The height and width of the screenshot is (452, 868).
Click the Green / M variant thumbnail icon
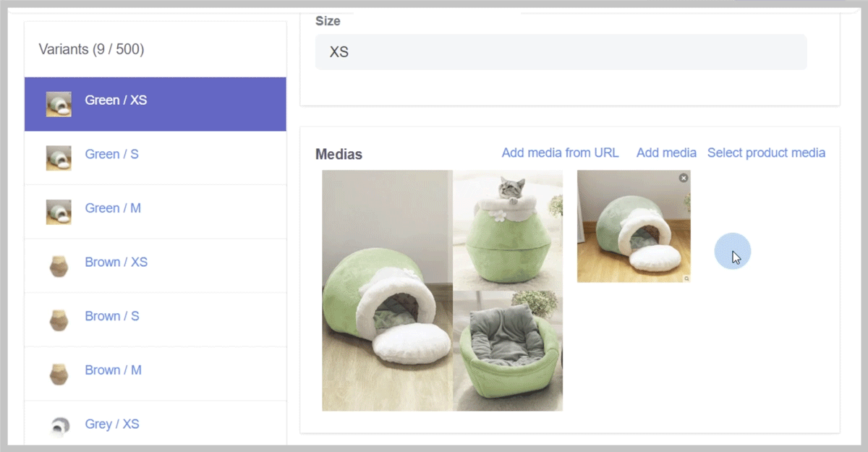[59, 212]
